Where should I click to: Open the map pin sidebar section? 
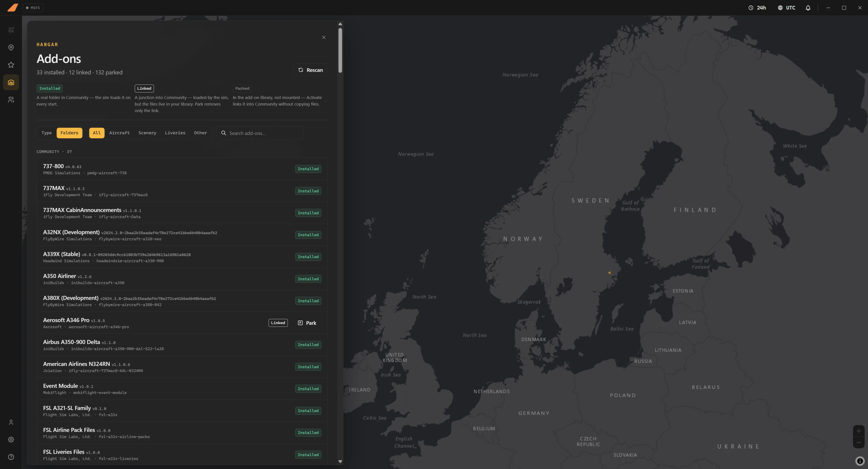pyautogui.click(x=11, y=47)
